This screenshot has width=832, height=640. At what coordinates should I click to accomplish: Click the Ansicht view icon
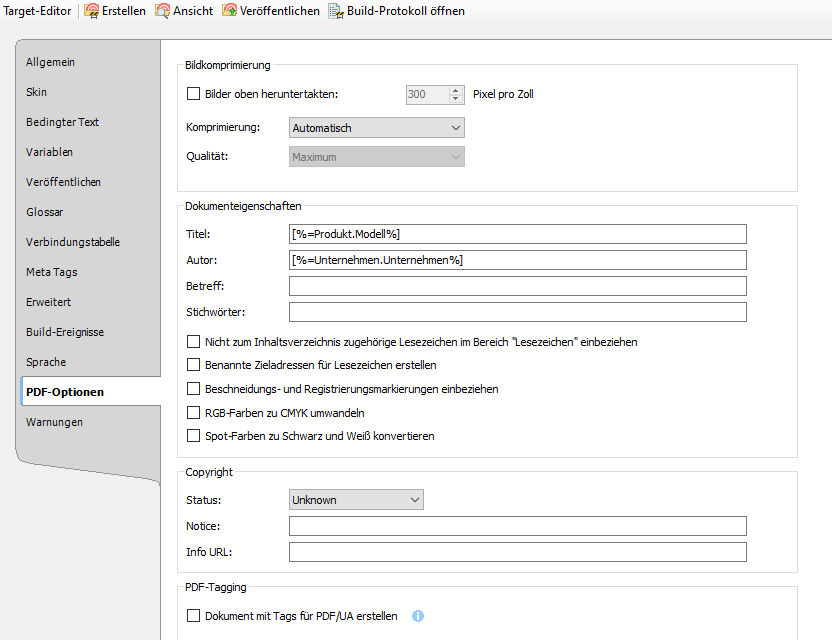coord(162,11)
